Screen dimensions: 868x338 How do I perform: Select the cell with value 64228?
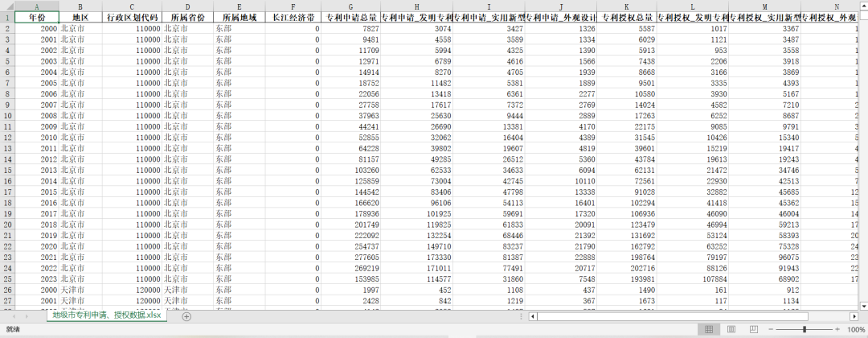[351, 148]
